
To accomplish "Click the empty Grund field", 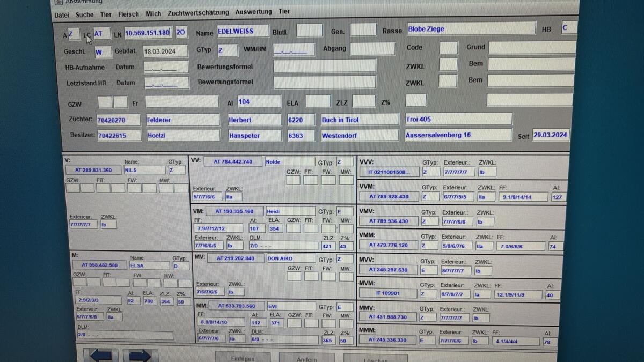I will pyautogui.click(x=531, y=47).
